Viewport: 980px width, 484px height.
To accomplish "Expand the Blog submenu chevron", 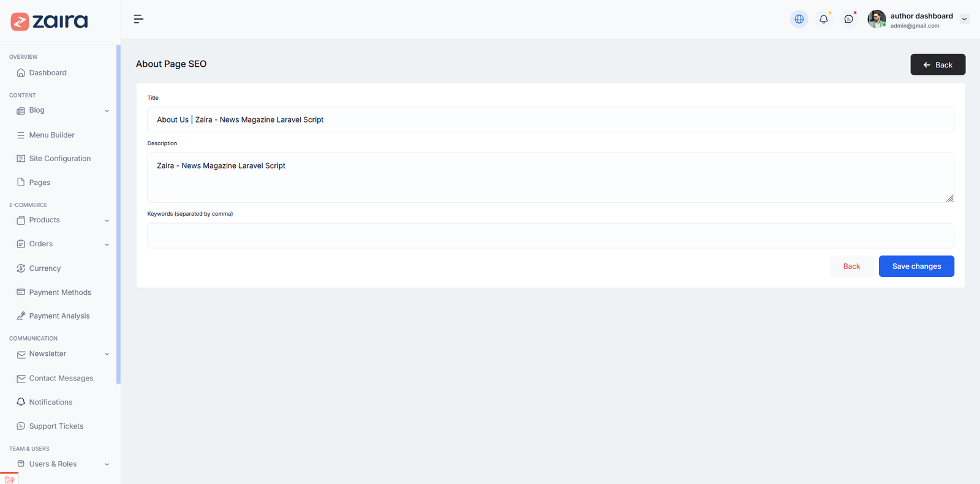I will 107,111.
